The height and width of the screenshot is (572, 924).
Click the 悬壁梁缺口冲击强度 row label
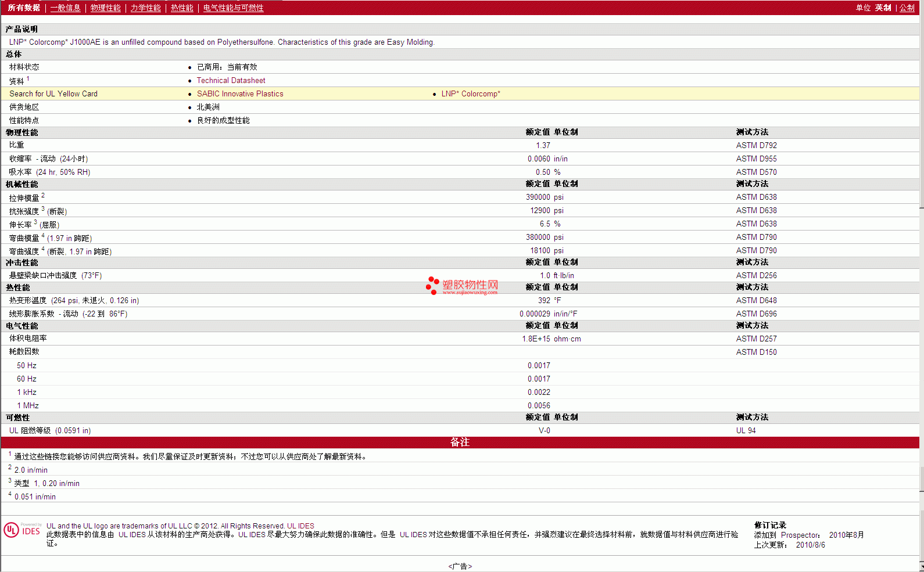pos(56,276)
